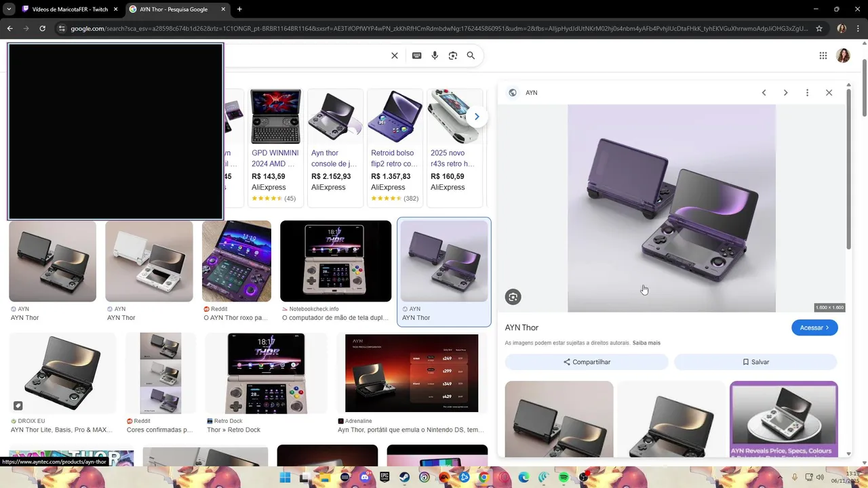Open the on-screen keyboard input tool
This screenshot has height=488, width=868.
click(x=417, y=56)
